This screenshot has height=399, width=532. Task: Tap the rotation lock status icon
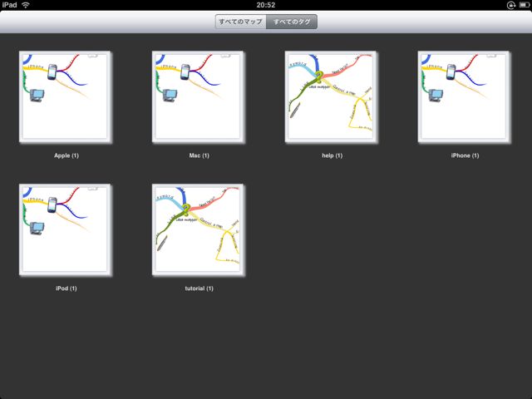point(511,5)
